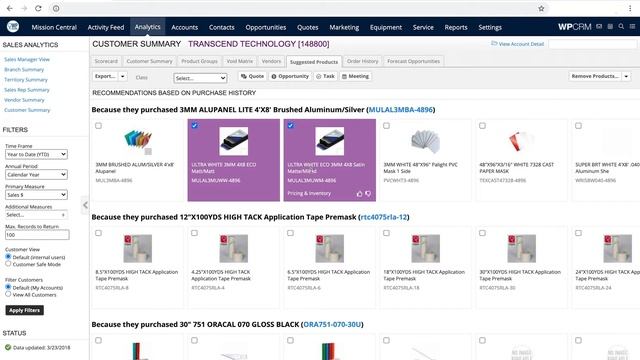Image resolution: width=640 pixels, height=360 pixels.
Task: Click the 8.5"X100YDS High Tack tape image
Action: pyautogui.click(x=138, y=248)
